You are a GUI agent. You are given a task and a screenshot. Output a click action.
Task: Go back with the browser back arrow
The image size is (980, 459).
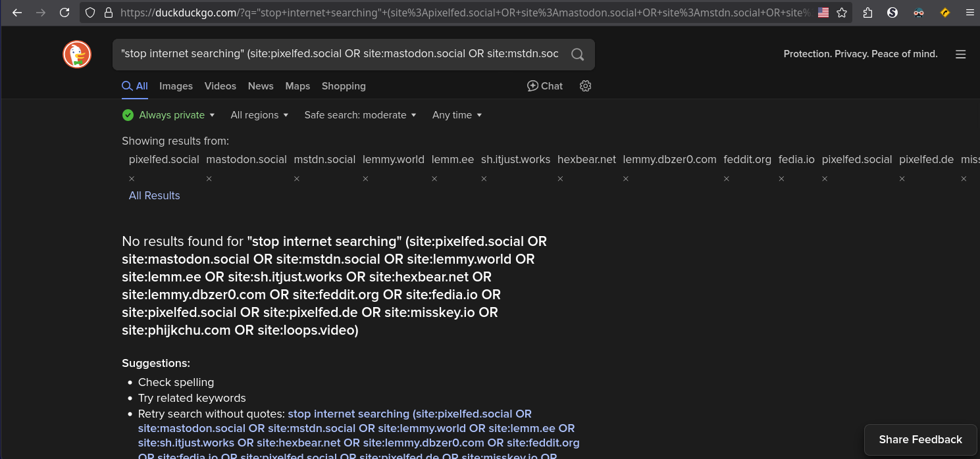point(17,12)
